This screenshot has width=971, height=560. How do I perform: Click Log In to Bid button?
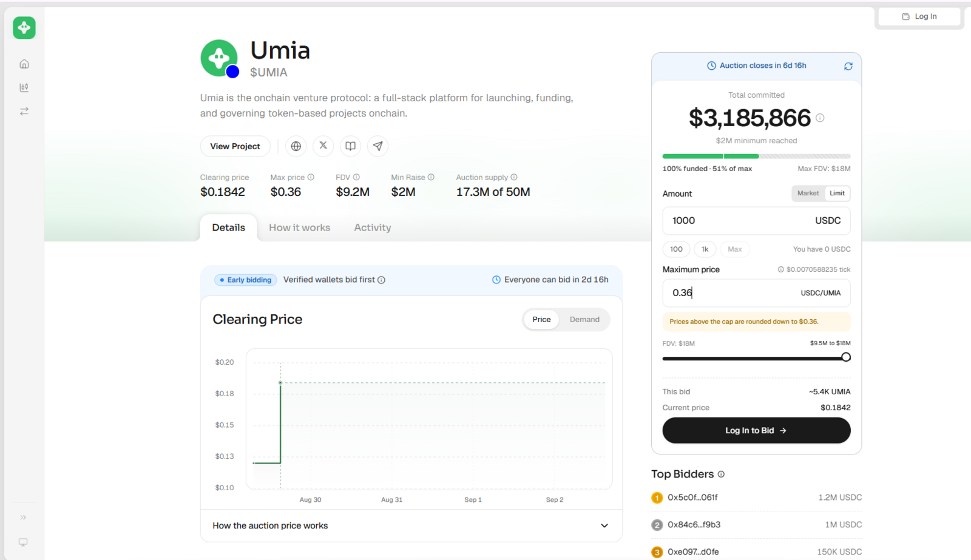coord(756,430)
